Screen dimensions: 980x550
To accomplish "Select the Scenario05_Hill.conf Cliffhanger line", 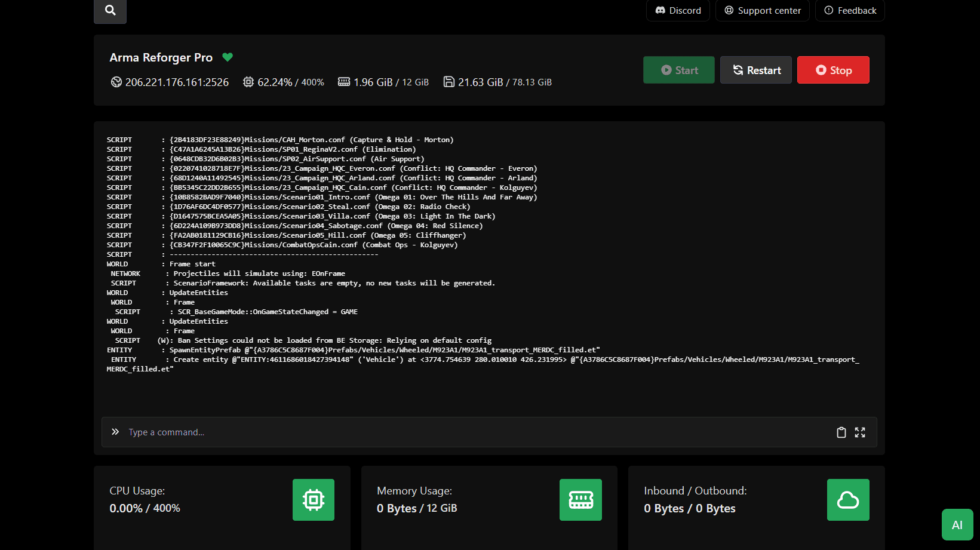I will click(x=287, y=235).
